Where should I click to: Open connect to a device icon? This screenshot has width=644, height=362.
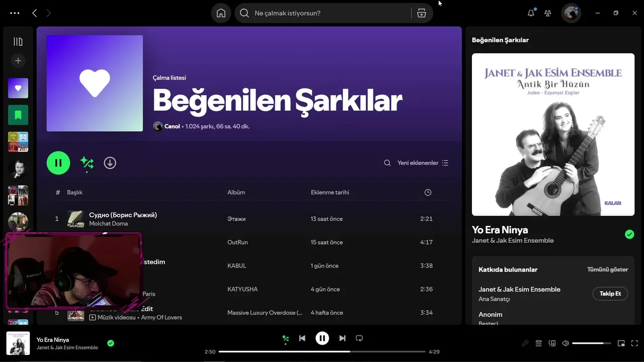(x=552, y=343)
